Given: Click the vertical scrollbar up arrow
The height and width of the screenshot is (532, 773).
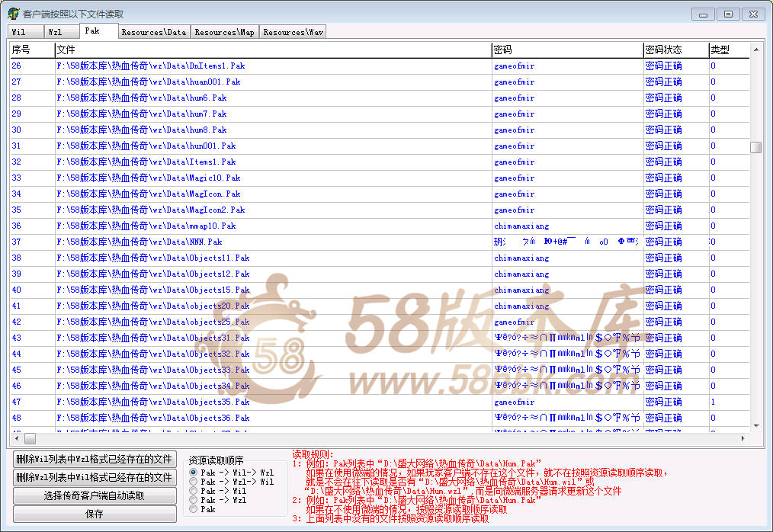Looking at the screenshot, I should click(756, 50).
